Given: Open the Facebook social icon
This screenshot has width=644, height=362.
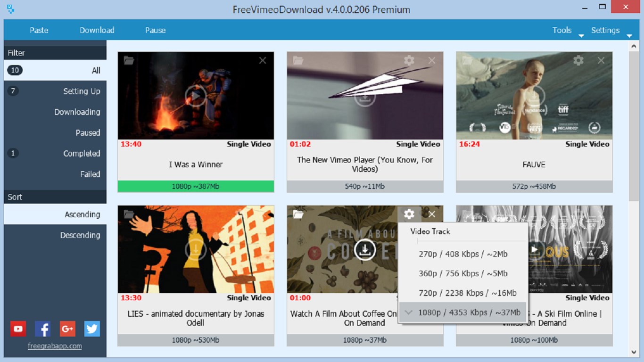Looking at the screenshot, I should pyautogui.click(x=43, y=329).
